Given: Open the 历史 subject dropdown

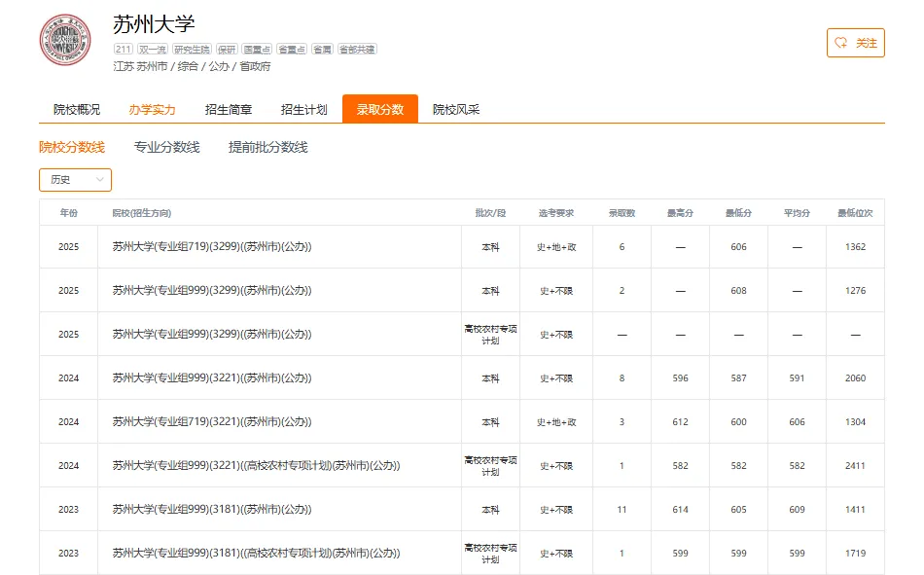Looking at the screenshot, I should (x=75, y=180).
